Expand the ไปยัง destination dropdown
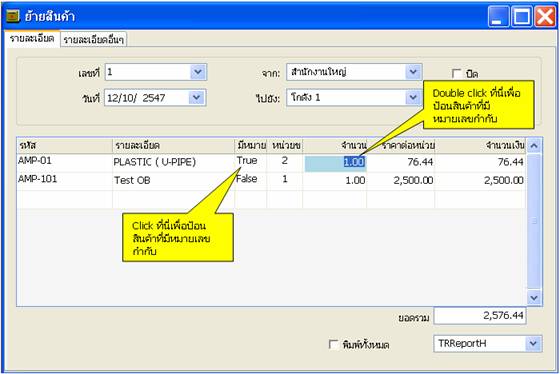Screen dimensions: 560x374 coord(413,98)
